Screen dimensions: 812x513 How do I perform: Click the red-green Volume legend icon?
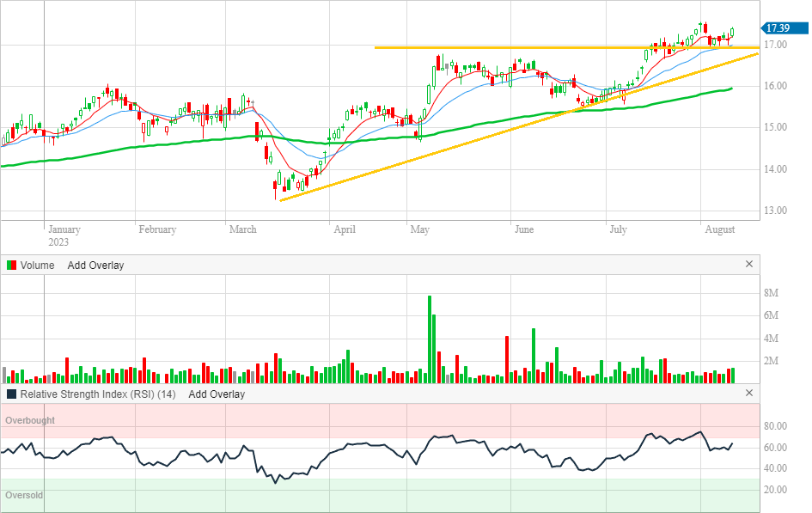[11, 266]
